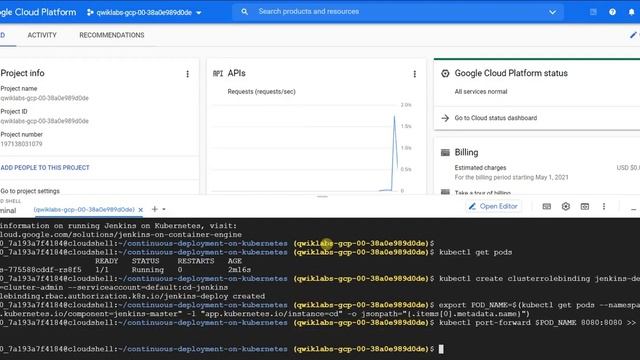Switch to the ACTIVITY tab

(42, 35)
